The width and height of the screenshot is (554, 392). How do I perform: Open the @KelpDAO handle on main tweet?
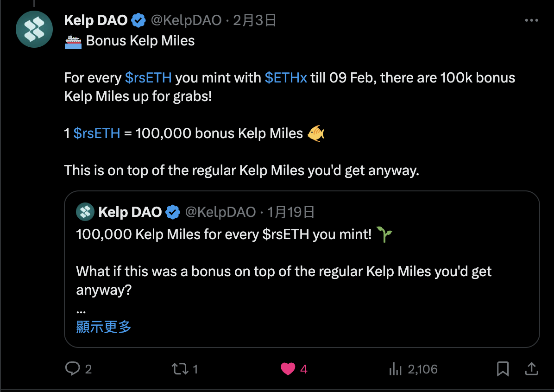click(186, 20)
